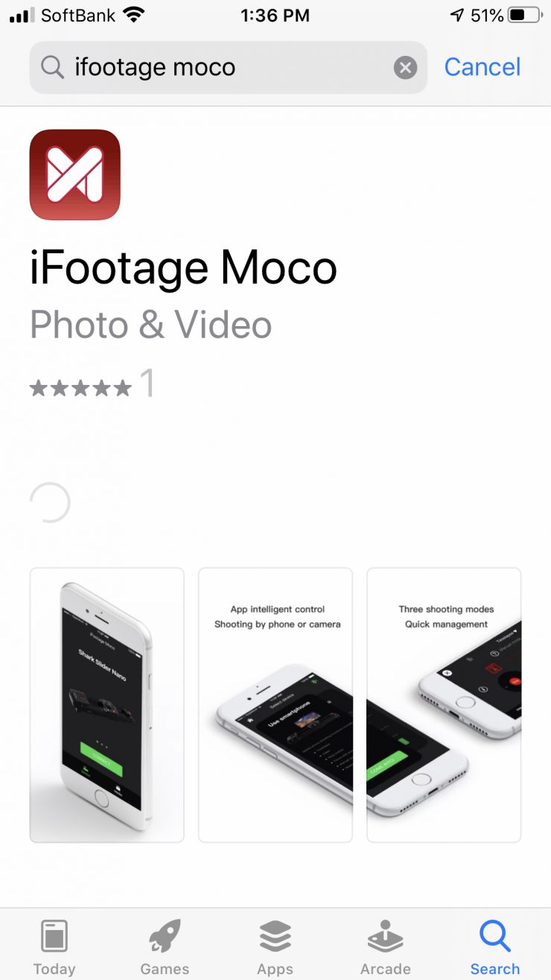Tap the Wi-Fi icon in the status bar
Image resolution: width=551 pixels, height=980 pixels.
(133, 15)
